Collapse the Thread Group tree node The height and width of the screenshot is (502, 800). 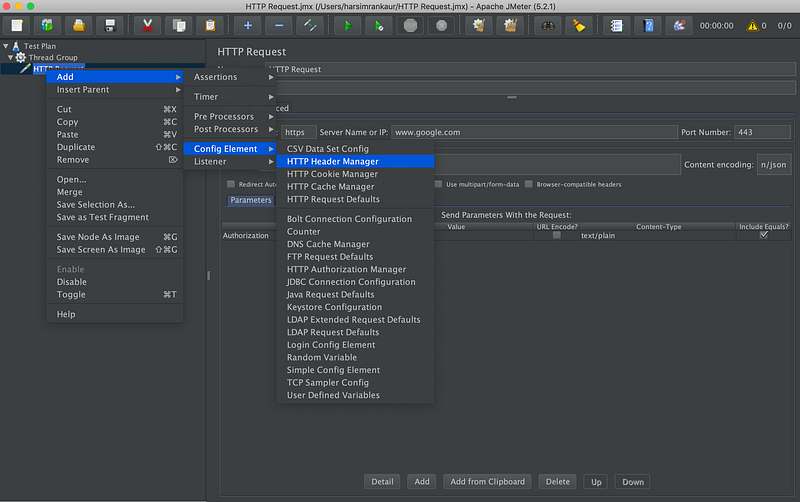tap(10, 57)
